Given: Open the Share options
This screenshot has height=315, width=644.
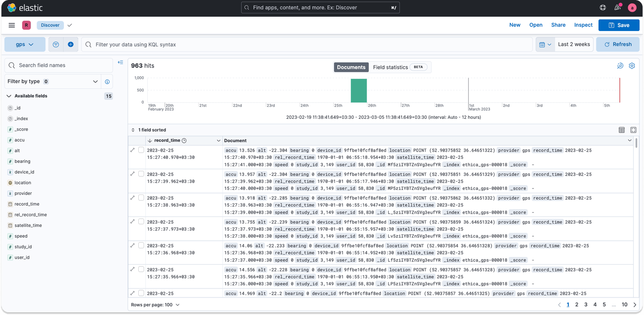Looking at the screenshot, I should coord(558,25).
